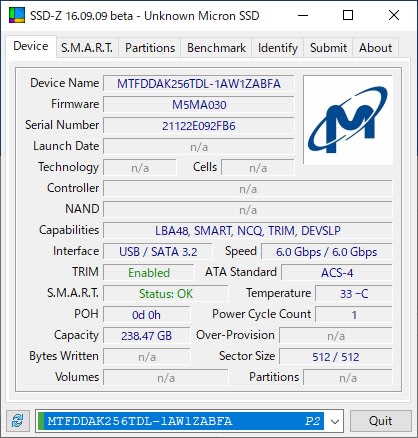This screenshot has width=418, height=438.
Task: Click the Power Cycle Count label
Action: point(262,314)
